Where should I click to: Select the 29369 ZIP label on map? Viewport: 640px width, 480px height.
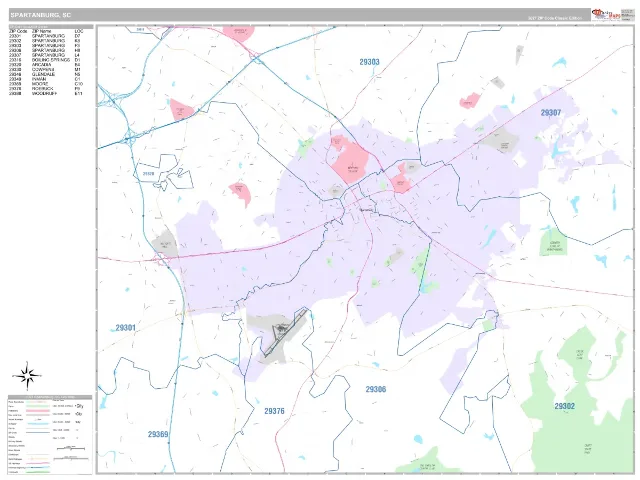coord(158,434)
